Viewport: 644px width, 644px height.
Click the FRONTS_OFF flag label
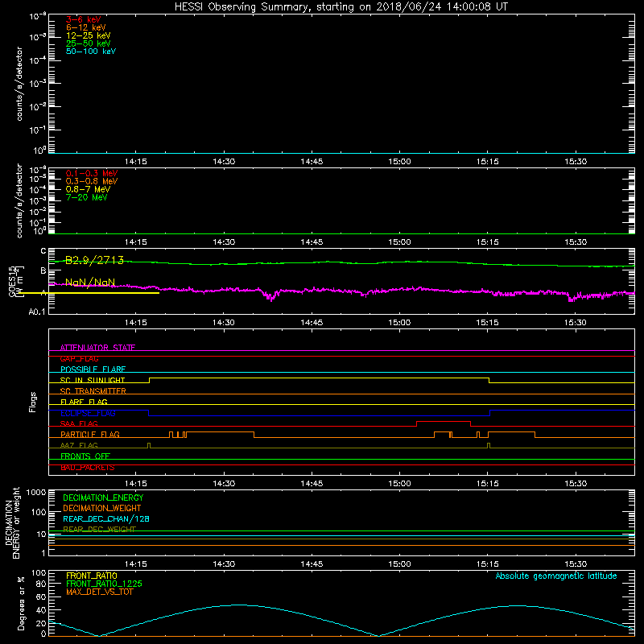tap(85, 456)
